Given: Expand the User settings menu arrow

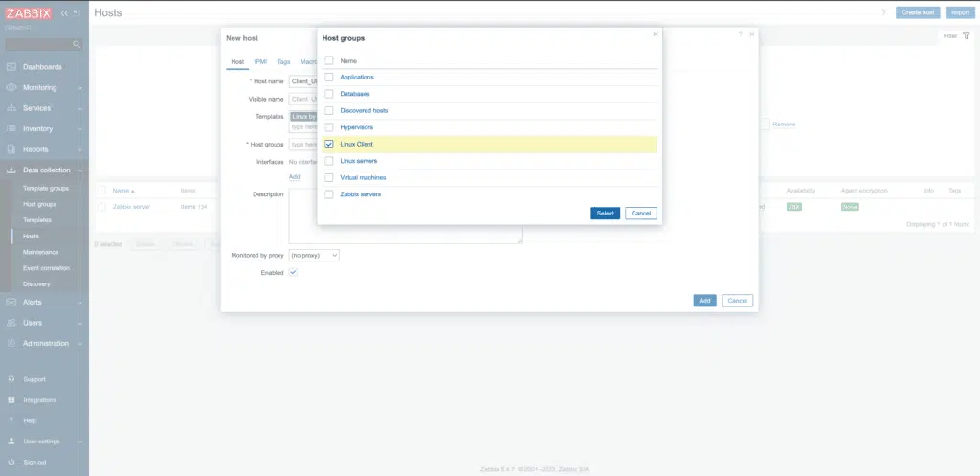Looking at the screenshot, I should [80, 442].
